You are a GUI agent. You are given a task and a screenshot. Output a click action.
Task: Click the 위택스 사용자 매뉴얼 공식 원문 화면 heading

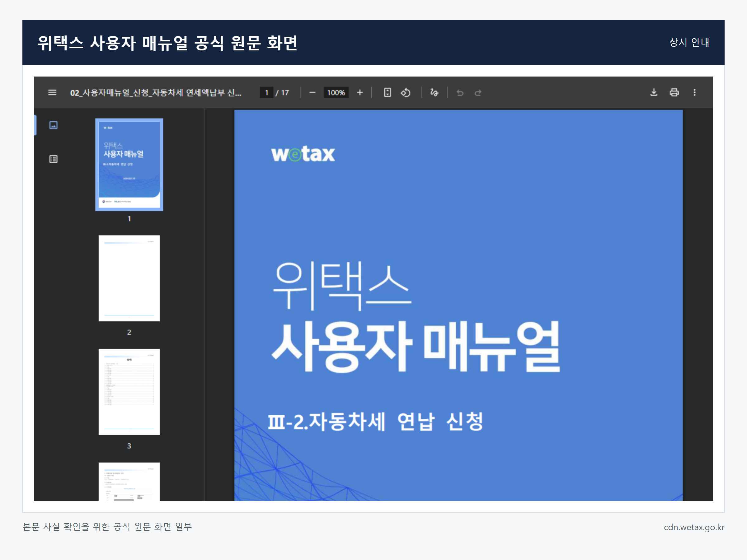pyautogui.click(x=167, y=43)
